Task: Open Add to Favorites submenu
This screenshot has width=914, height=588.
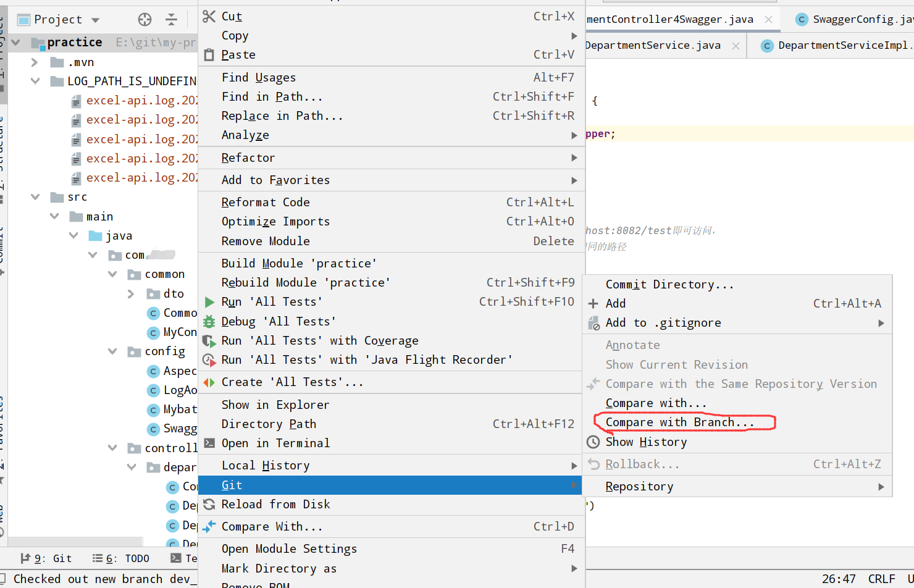Action: click(x=392, y=180)
